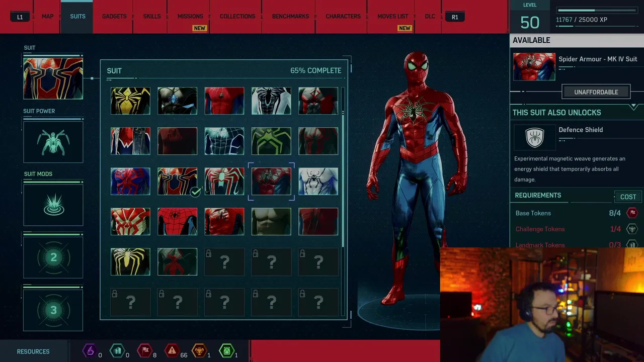Choose the Spider-Punk denim vest suit

pyautogui.click(x=130, y=141)
